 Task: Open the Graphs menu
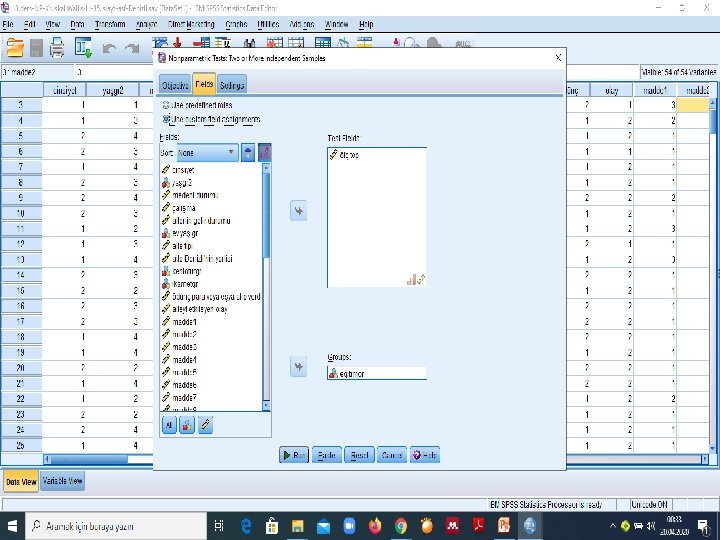click(236, 24)
